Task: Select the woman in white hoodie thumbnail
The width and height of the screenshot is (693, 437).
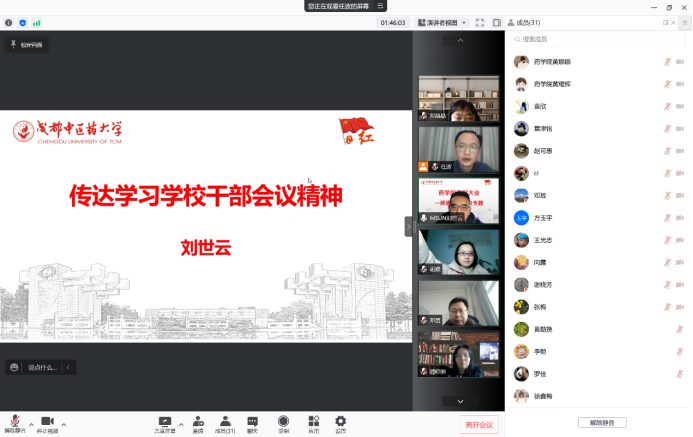Action: pyautogui.click(x=458, y=252)
